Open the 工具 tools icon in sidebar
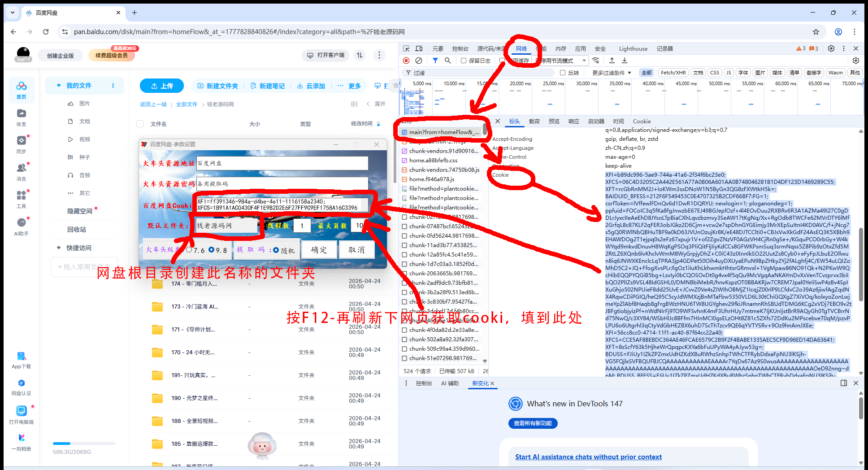This screenshot has height=470, width=868. pyautogui.click(x=21, y=196)
